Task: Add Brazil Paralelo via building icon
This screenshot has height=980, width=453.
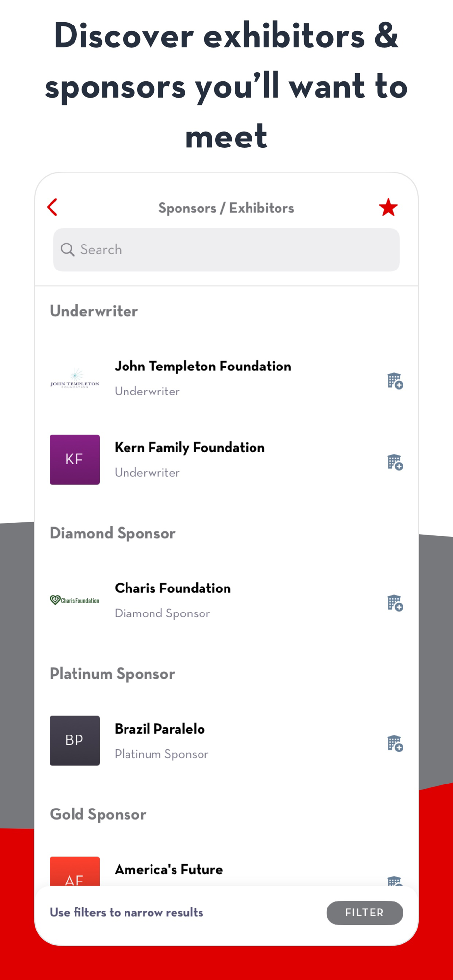Action: click(395, 743)
